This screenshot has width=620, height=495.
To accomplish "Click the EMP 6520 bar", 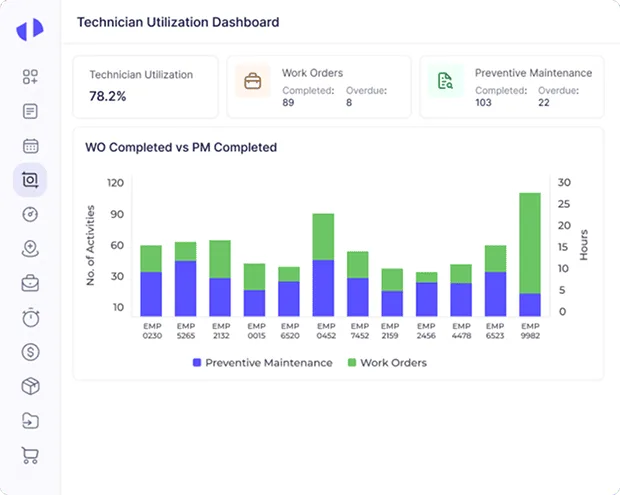I will pyautogui.click(x=289, y=292).
